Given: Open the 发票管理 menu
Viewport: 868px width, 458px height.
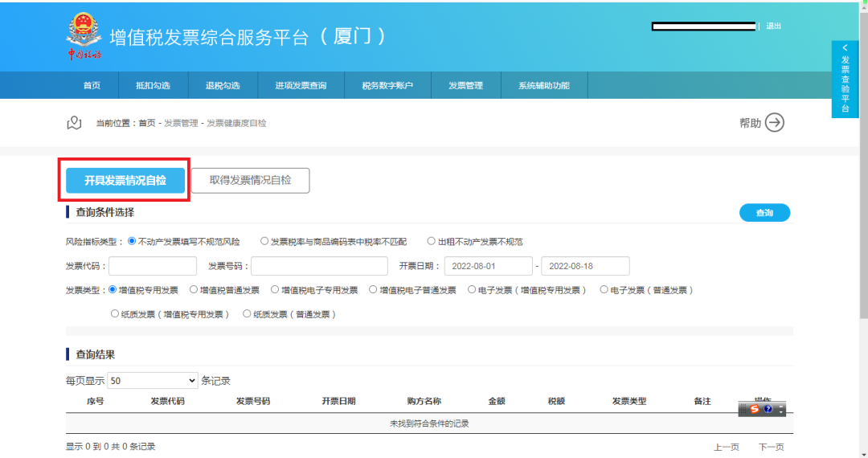Looking at the screenshot, I should (x=465, y=86).
